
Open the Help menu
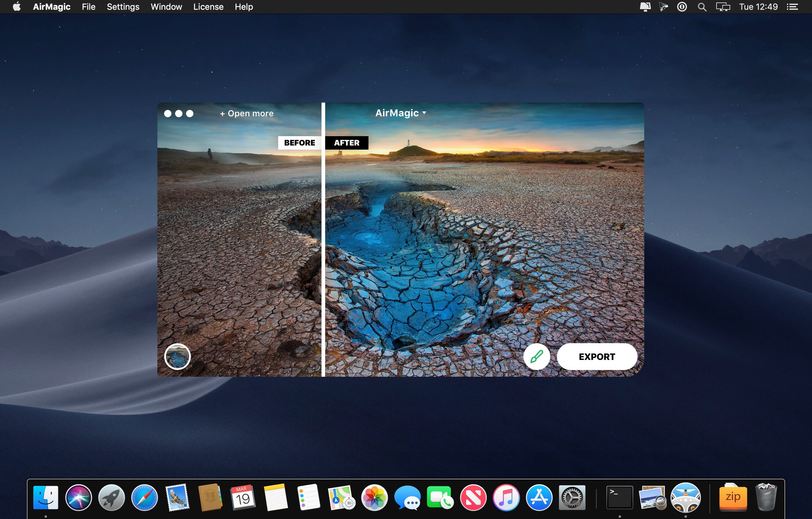pyautogui.click(x=243, y=7)
